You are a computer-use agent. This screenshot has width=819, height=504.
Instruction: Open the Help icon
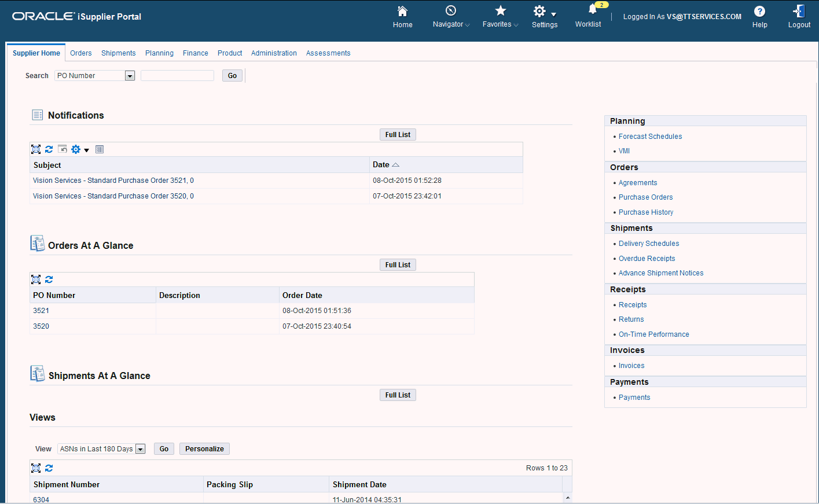point(759,12)
